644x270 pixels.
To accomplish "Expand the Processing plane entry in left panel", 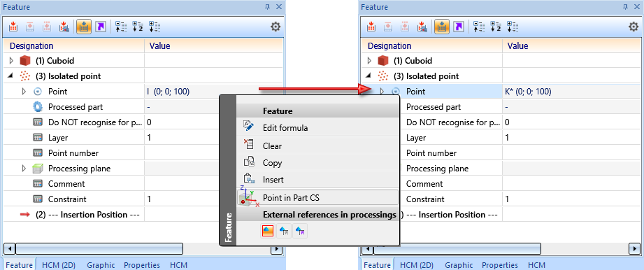I will (24, 169).
